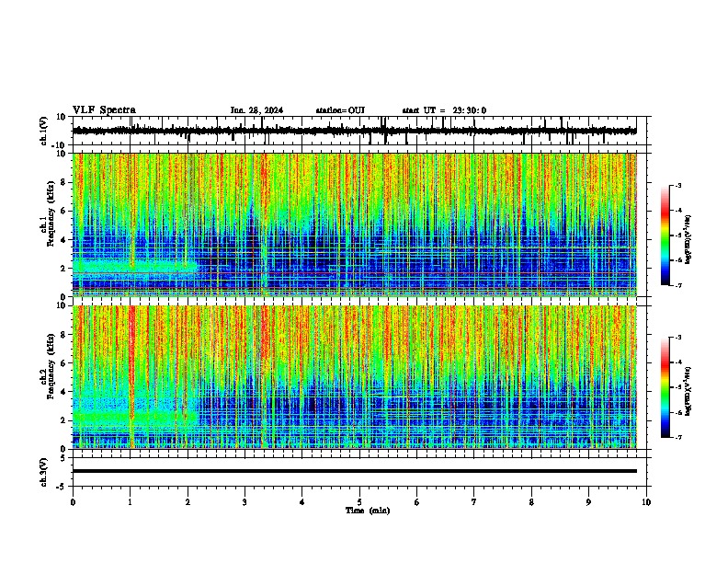Screen dimensions: 728x563
Task: Click the log(PSD) label beside ch.1 color scale
Action: (x=688, y=239)
